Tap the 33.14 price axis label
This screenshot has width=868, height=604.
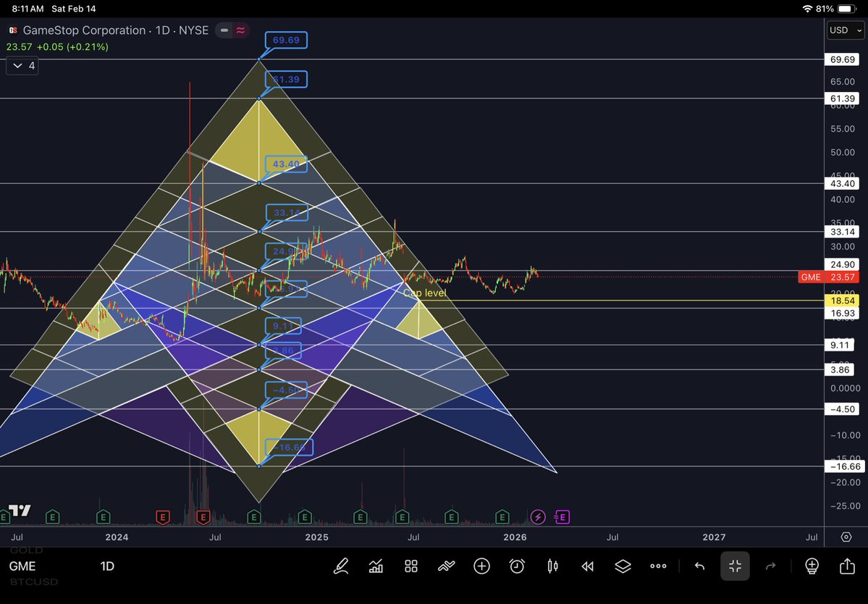pyautogui.click(x=842, y=232)
